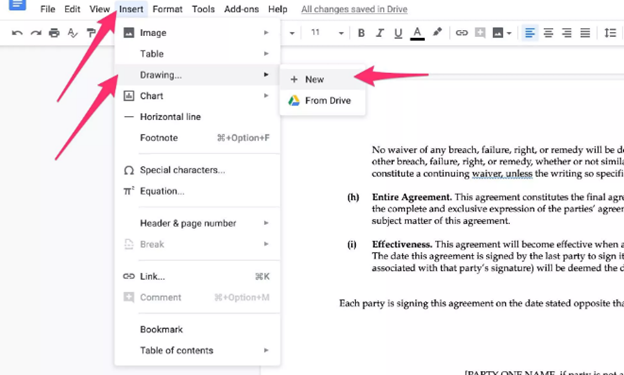Expand Table of contents submenu
Image resolution: width=624 pixels, height=375 pixels.
click(x=197, y=351)
